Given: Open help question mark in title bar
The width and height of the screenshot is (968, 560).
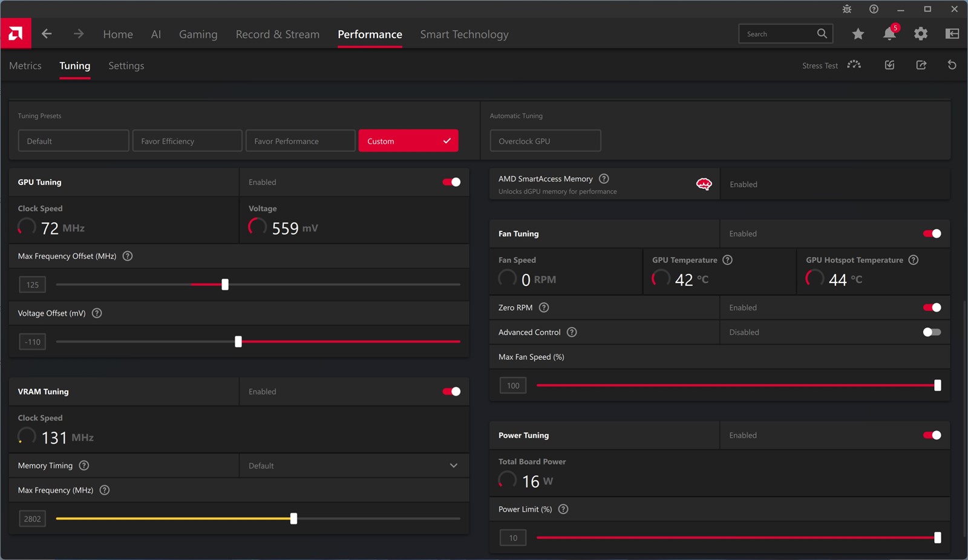Looking at the screenshot, I should pos(874,9).
